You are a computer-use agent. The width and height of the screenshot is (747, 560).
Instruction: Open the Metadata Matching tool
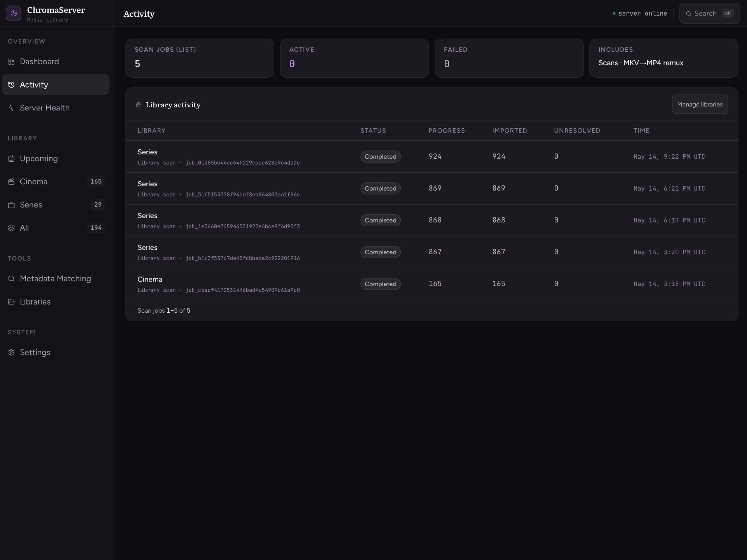pyautogui.click(x=56, y=279)
